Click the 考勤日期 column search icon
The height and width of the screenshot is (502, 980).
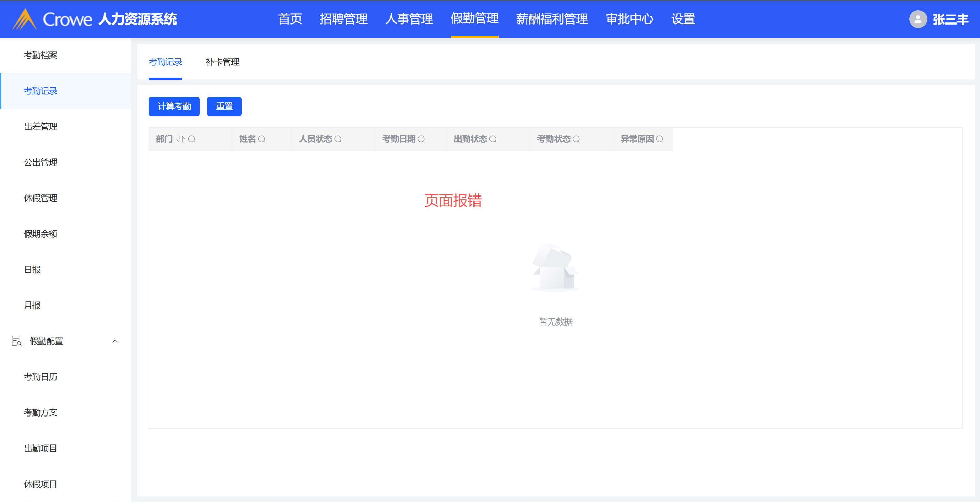(x=421, y=139)
